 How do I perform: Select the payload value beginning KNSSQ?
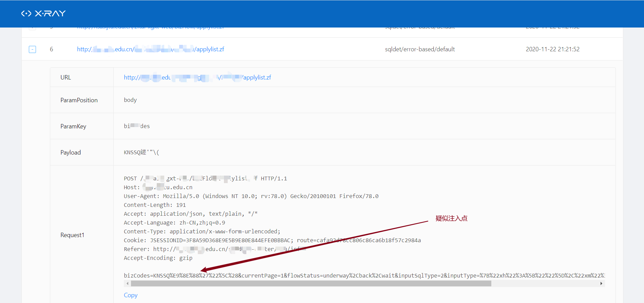point(141,152)
